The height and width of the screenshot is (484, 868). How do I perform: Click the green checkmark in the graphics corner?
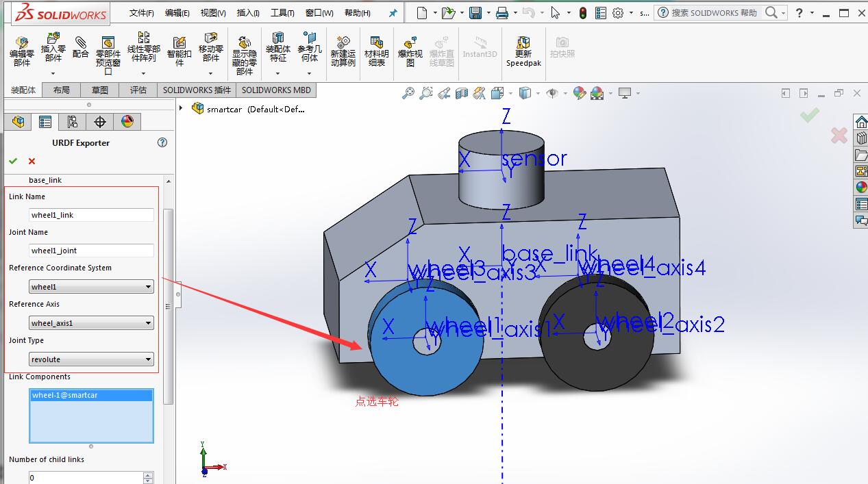click(810, 115)
